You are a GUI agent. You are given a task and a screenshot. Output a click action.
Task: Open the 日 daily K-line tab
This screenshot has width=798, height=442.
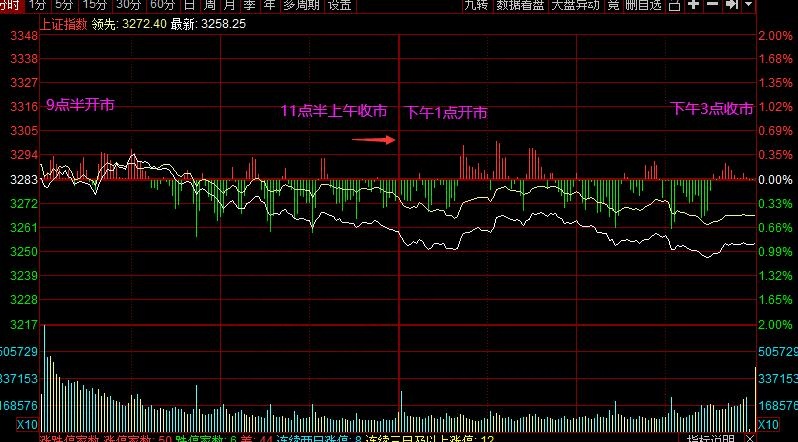(190, 5)
